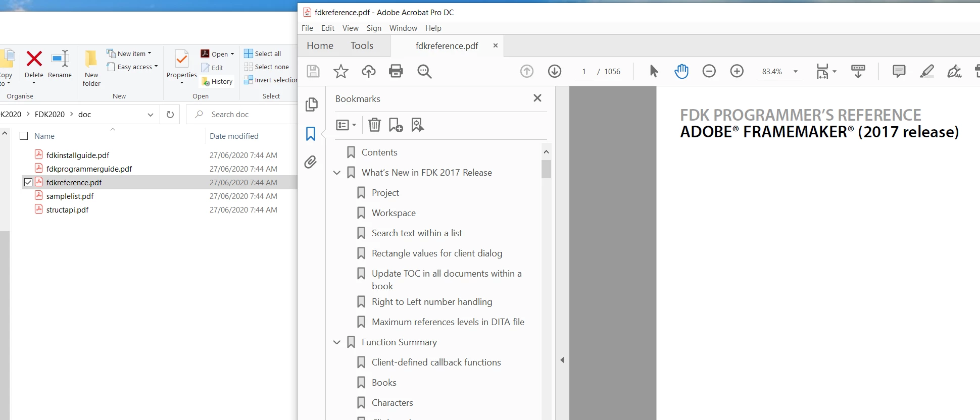Open the File menu in Acrobat

307,28
